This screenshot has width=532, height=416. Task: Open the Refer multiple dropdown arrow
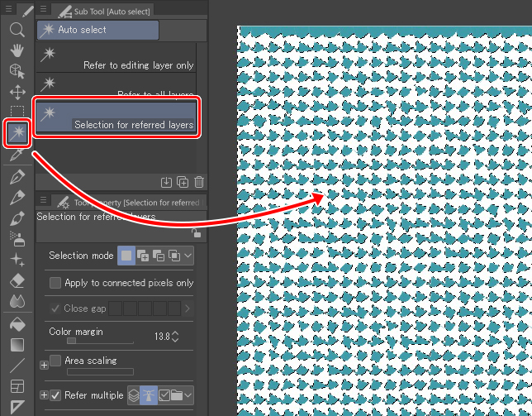coord(190,395)
